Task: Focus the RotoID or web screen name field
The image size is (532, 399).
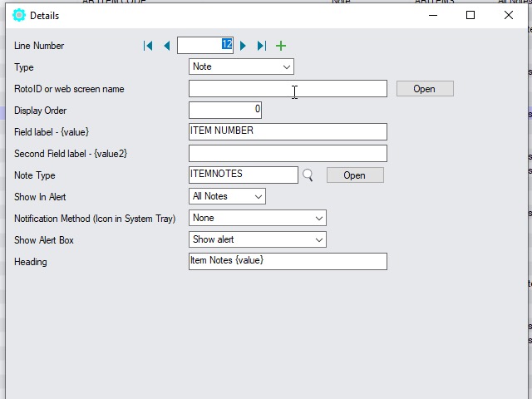Action: click(x=288, y=89)
